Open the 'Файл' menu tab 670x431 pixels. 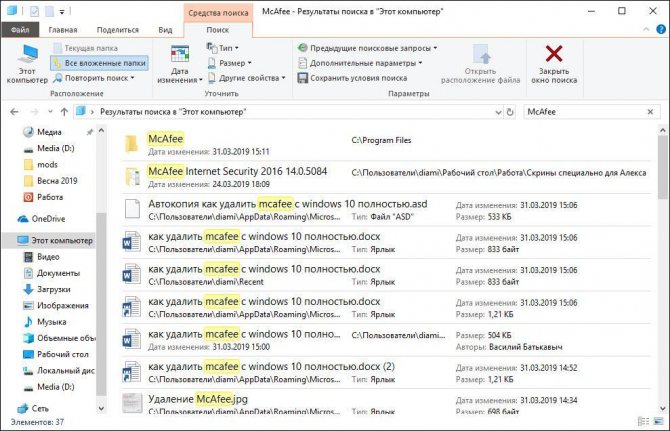(x=20, y=30)
